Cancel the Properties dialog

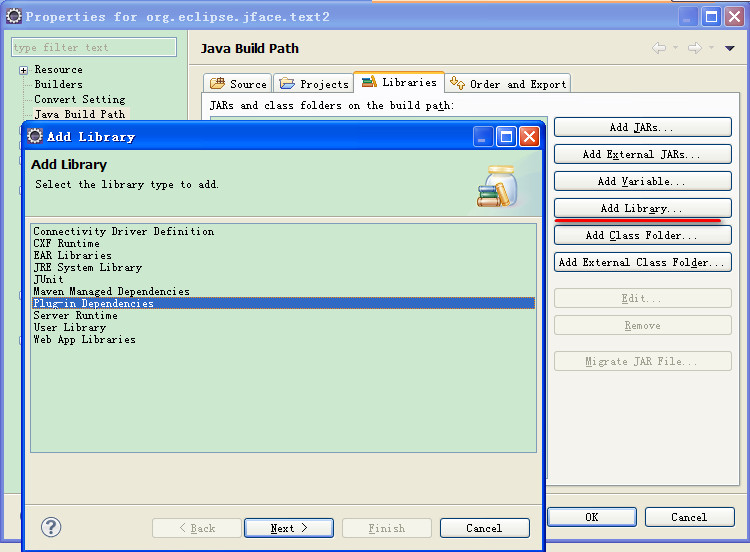[689, 517]
